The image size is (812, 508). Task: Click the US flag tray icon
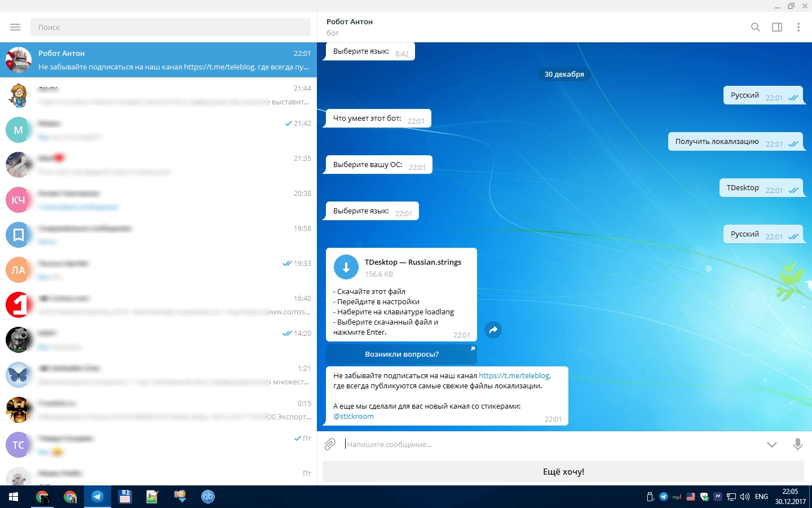(x=691, y=497)
